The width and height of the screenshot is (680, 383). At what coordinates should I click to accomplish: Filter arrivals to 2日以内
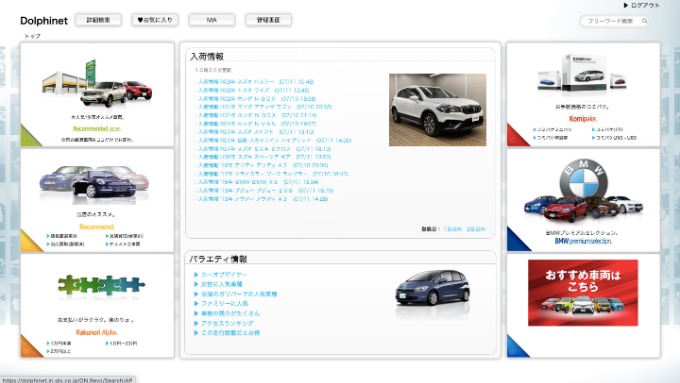[476, 229]
